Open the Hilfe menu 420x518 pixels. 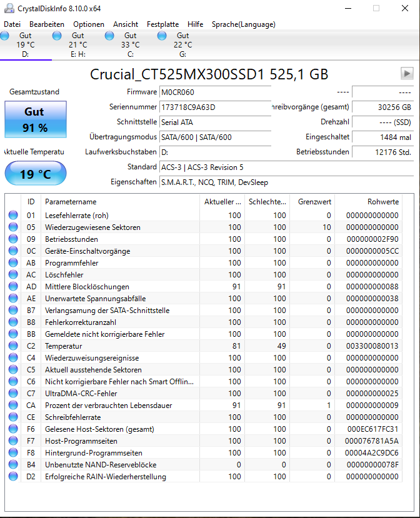click(195, 24)
